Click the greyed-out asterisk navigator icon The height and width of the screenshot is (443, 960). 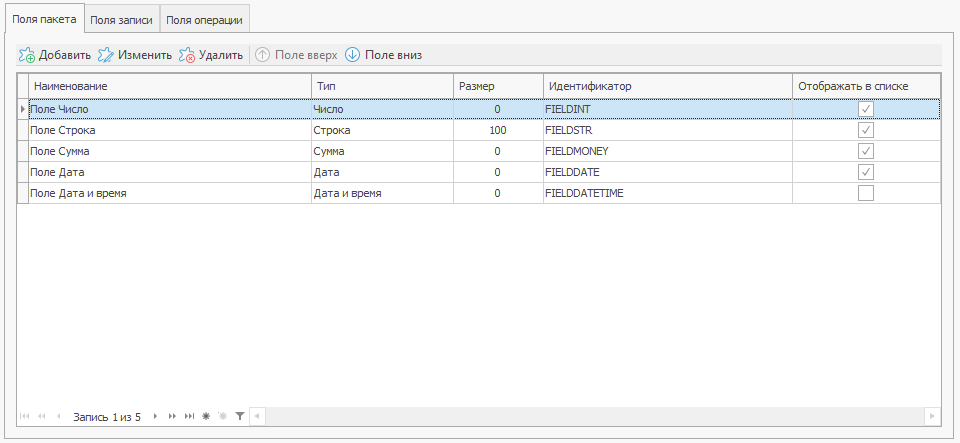pyautogui.click(x=222, y=416)
